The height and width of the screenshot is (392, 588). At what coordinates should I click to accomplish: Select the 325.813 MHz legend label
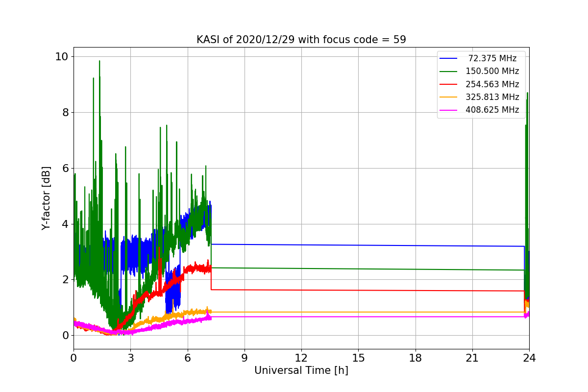(x=492, y=97)
